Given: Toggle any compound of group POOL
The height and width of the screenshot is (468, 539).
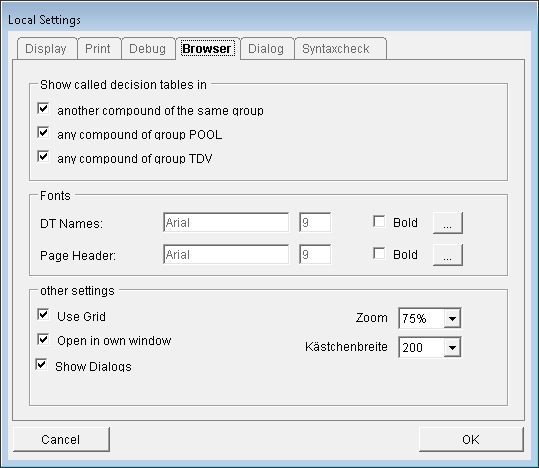Looking at the screenshot, I should click(43, 132).
